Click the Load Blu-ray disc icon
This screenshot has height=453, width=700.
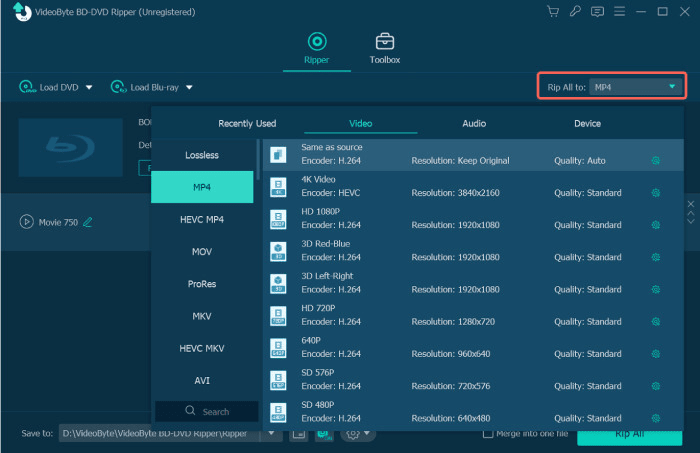pos(119,87)
